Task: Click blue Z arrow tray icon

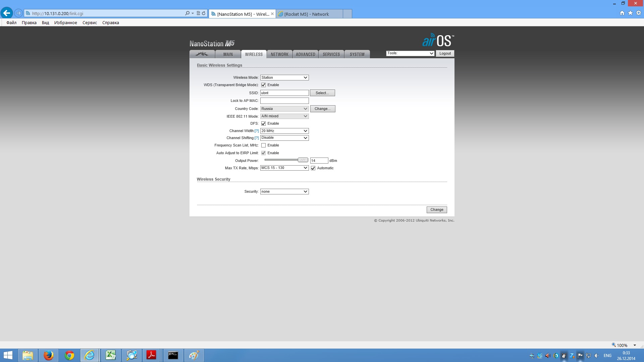Action: (572, 356)
